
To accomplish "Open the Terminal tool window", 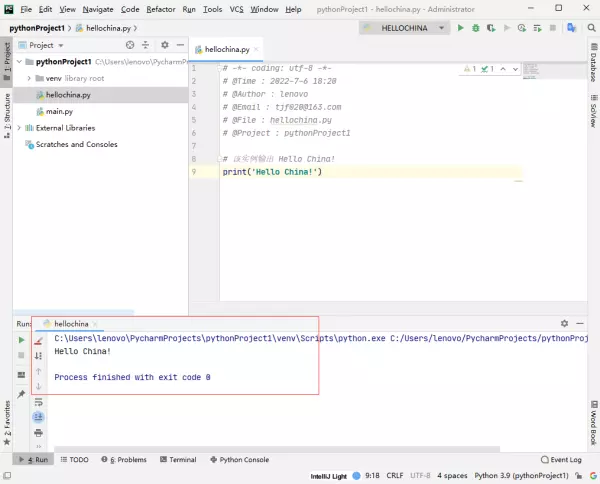I will pos(178,460).
